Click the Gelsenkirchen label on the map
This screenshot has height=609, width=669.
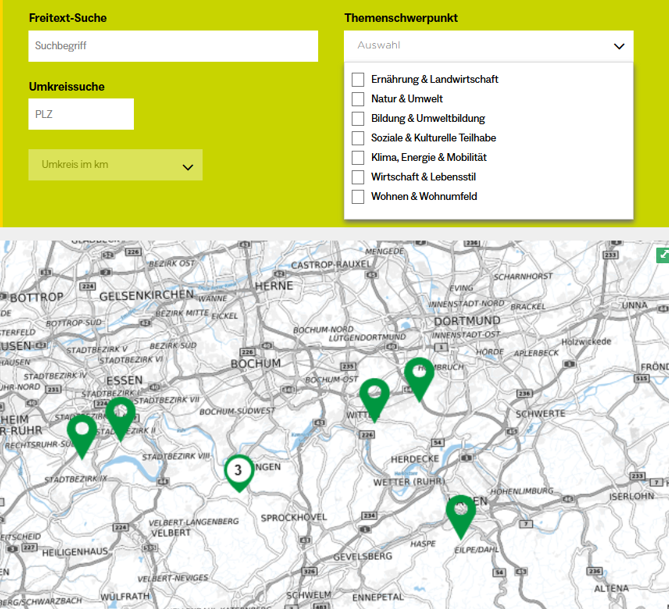(146, 295)
